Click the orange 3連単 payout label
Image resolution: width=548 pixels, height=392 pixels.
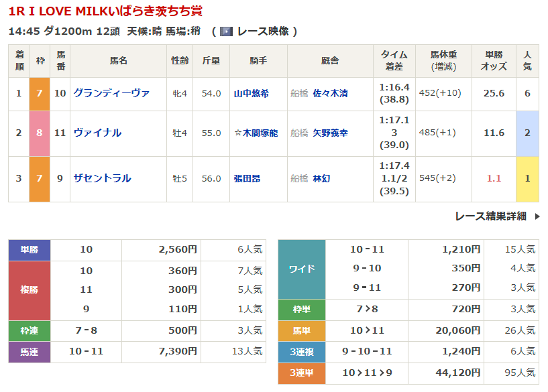301,372
